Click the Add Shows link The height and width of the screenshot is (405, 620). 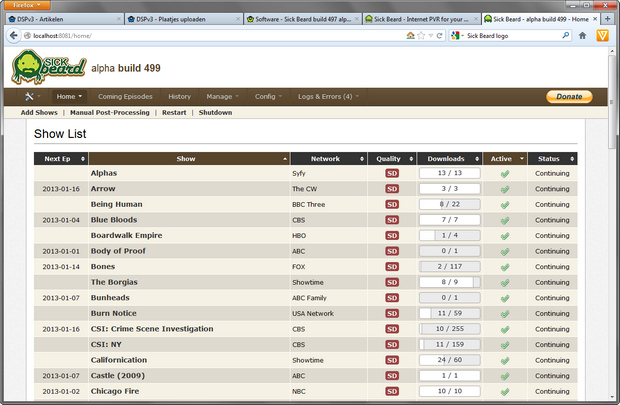39,112
